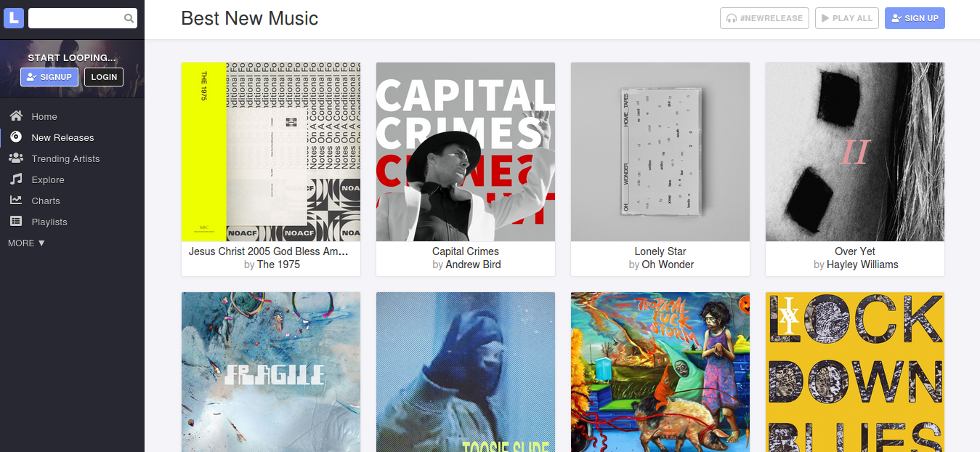Click the top-right SIGN UP button

tap(915, 18)
